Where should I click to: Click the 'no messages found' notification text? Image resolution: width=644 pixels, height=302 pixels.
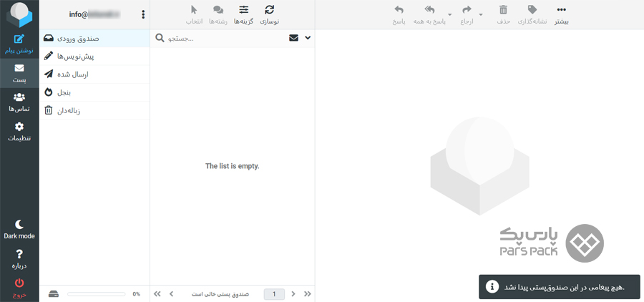point(565,287)
